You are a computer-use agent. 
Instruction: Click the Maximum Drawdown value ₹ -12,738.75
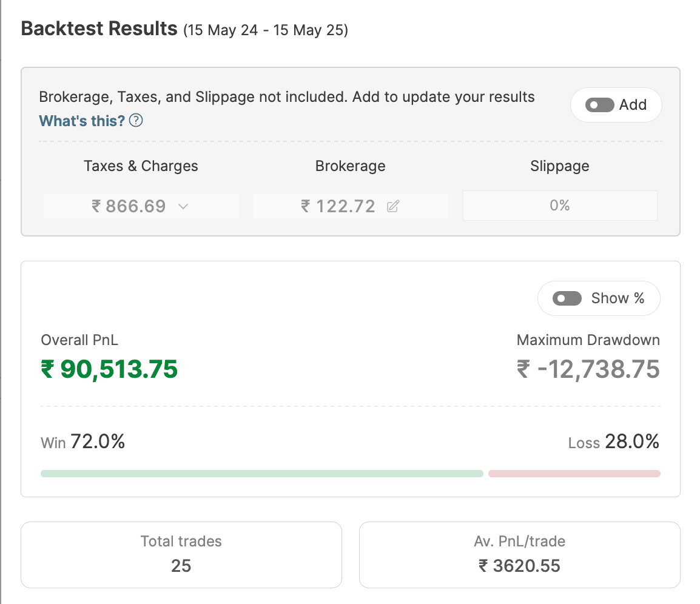tap(588, 369)
